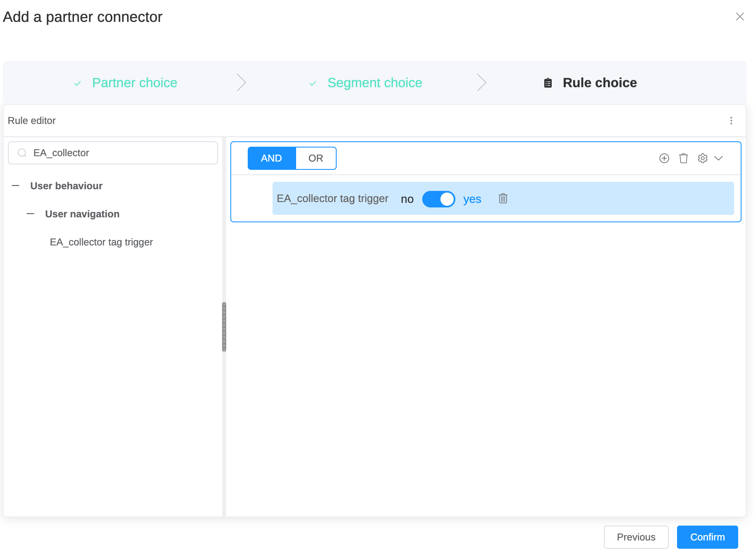Delete the rule group with trash icon

click(x=683, y=158)
